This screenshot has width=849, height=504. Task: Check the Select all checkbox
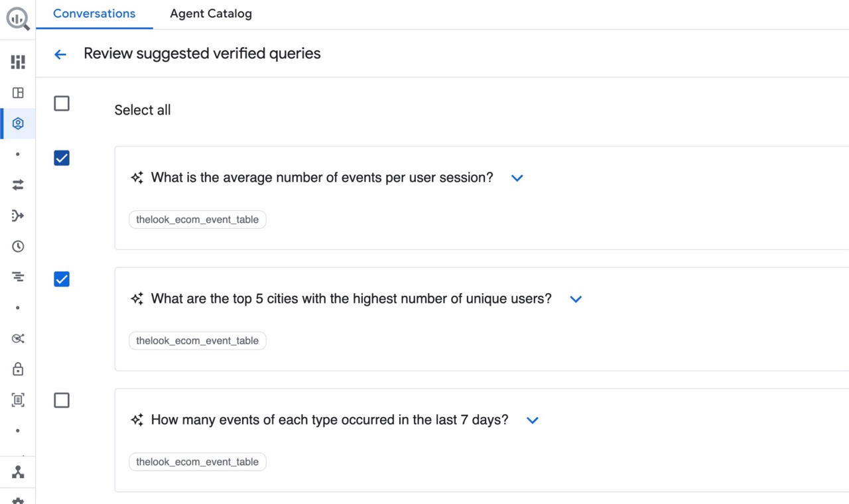click(62, 103)
